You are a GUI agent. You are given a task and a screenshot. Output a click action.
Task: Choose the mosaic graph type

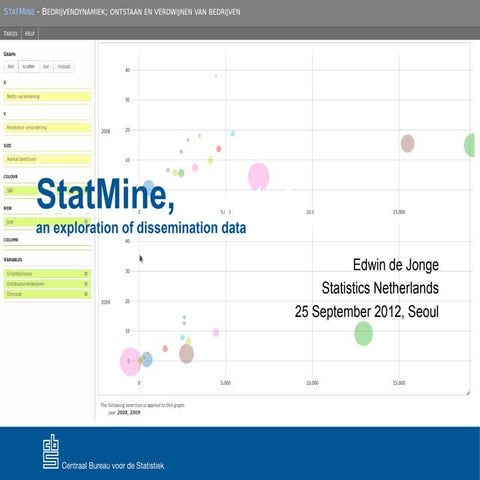pyautogui.click(x=64, y=66)
